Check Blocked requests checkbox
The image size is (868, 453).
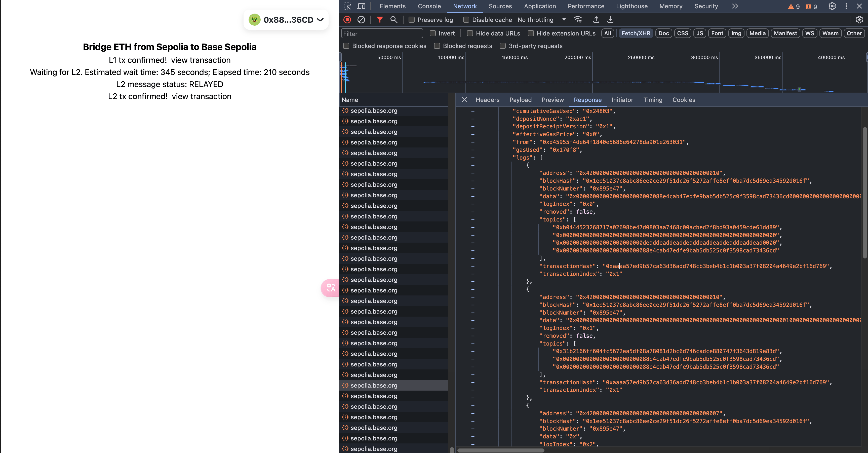437,46
